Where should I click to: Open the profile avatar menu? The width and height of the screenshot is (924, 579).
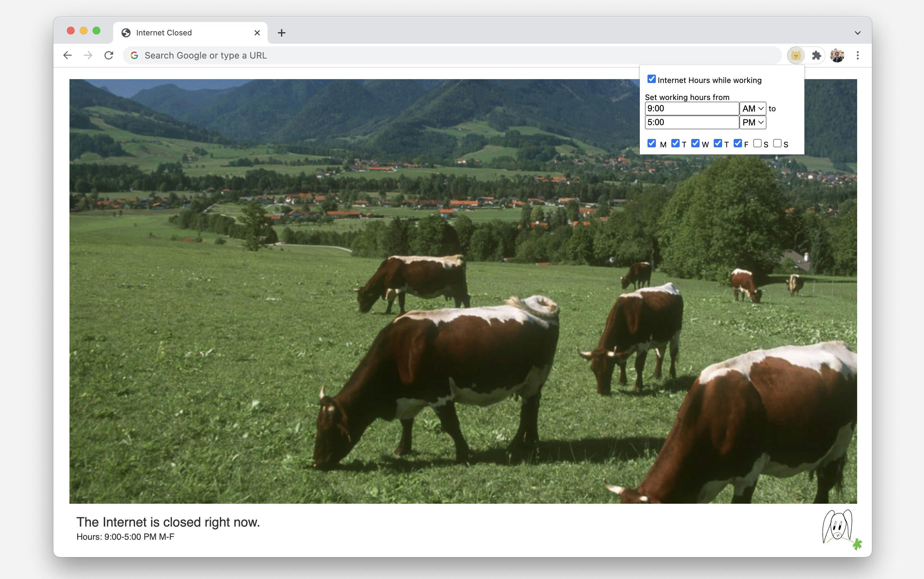[837, 56]
